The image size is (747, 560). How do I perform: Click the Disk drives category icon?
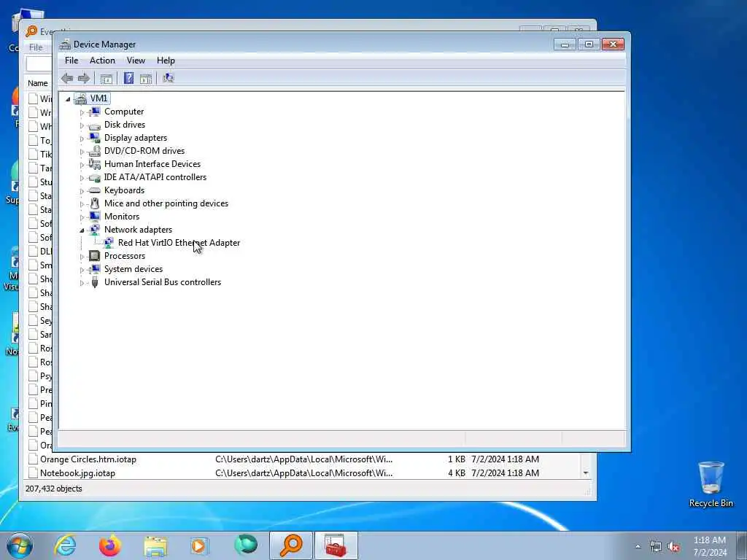95,125
